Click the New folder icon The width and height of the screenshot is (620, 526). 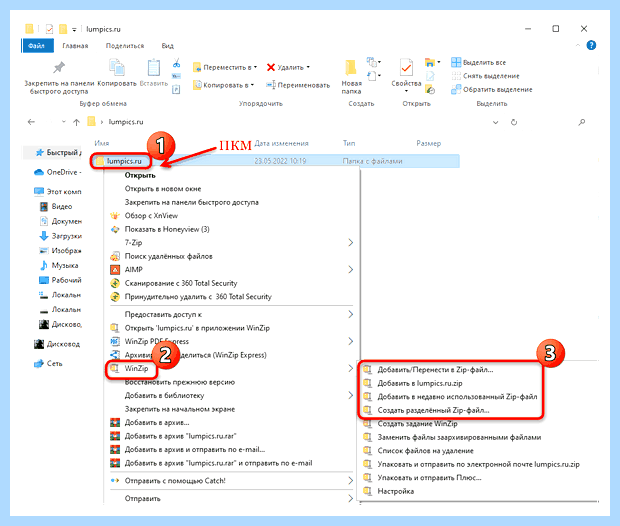tap(351, 68)
